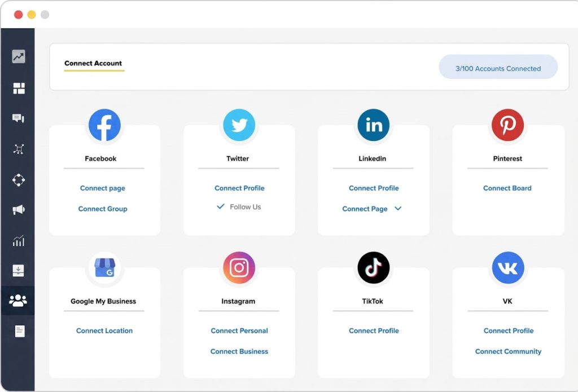Click the download inbox sidebar icon
The width and height of the screenshot is (578, 392).
pos(19,271)
